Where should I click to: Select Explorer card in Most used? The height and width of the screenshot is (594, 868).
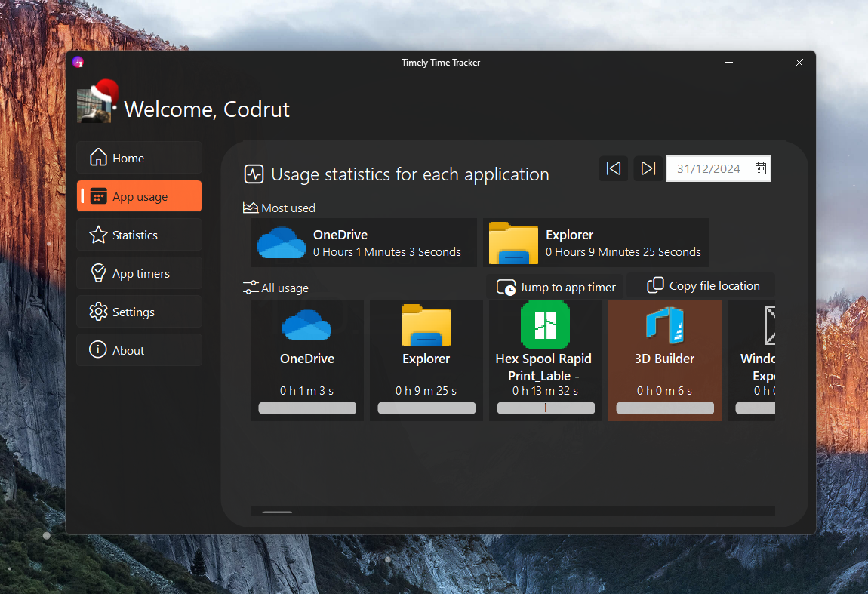[x=596, y=242]
